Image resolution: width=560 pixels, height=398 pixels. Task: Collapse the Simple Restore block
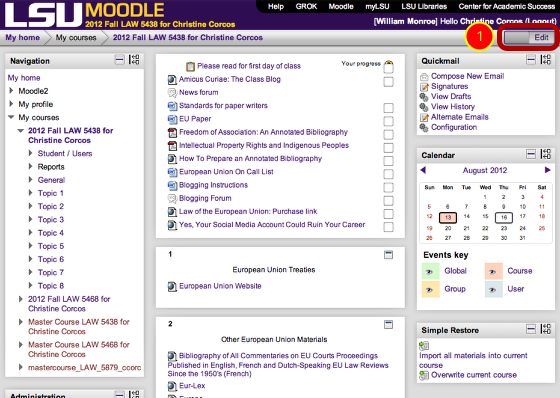[x=531, y=329]
